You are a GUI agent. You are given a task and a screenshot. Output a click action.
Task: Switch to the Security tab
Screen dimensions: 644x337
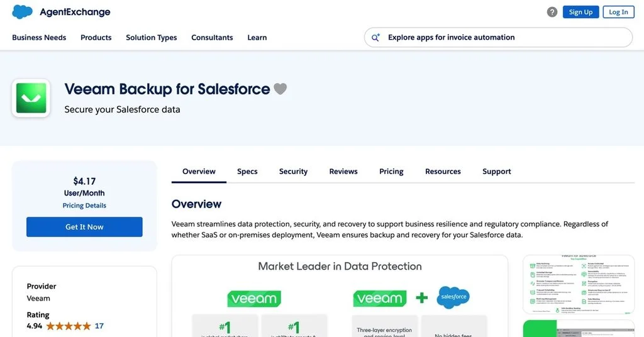point(293,172)
